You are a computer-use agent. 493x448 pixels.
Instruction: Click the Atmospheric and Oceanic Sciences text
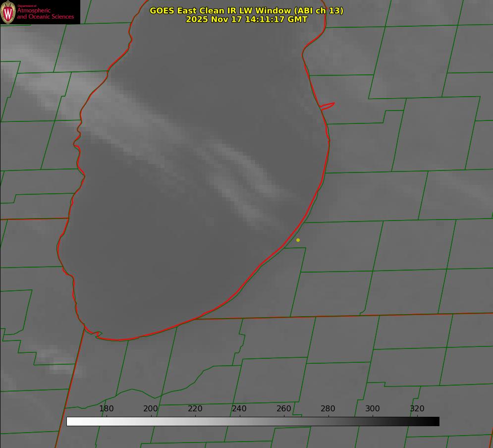(46, 13)
